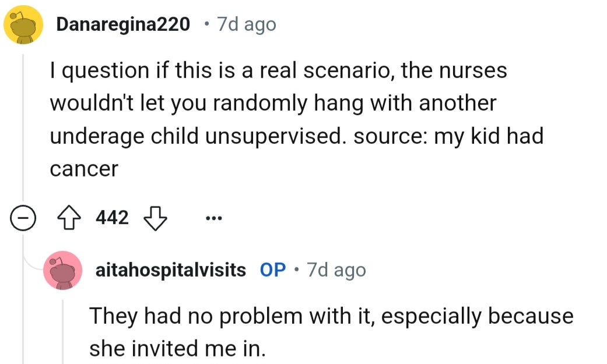This screenshot has height=364, width=607.
Task: Collapse the thread with the minus circle
Action: 22,218
